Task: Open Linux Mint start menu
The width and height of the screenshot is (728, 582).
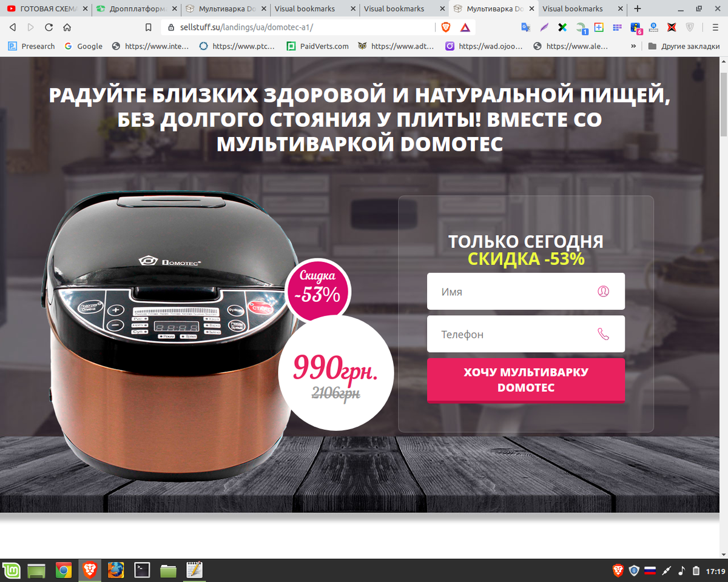Action: pos(11,570)
